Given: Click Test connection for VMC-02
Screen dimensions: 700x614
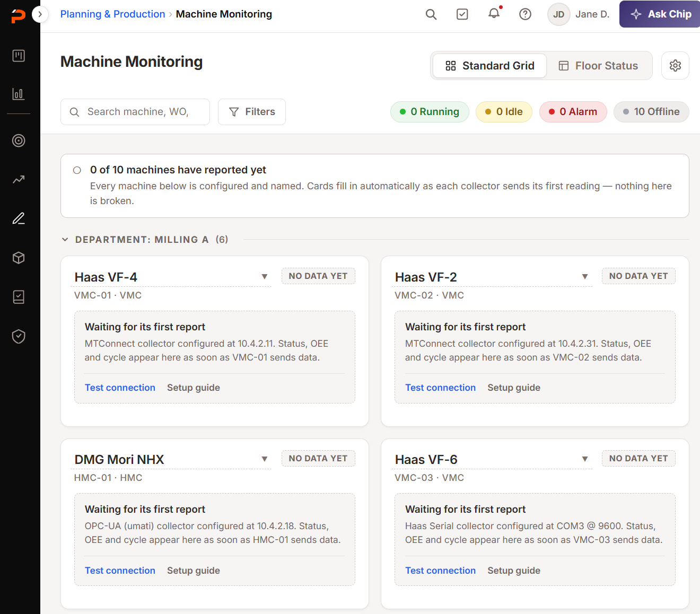Looking at the screenshot, I should coord(440,388).
